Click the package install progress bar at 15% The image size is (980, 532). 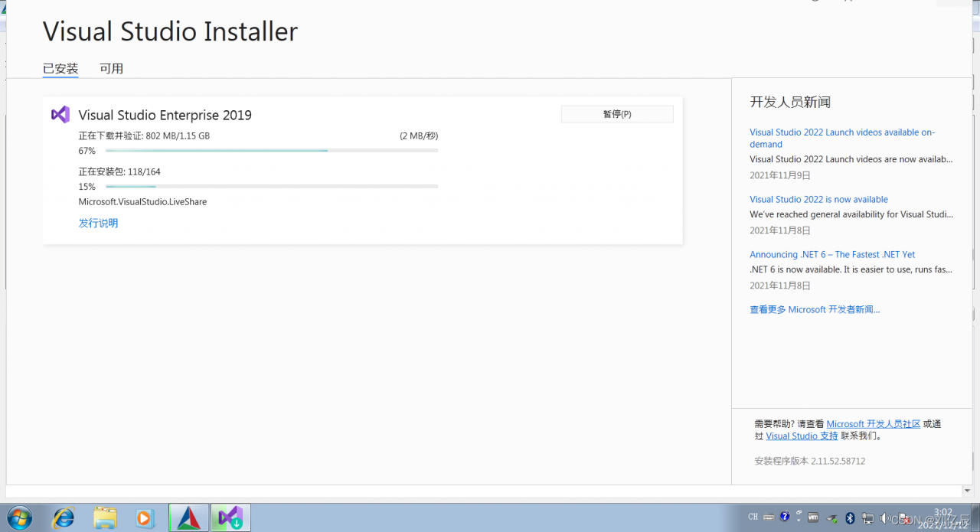click(272, 187)
